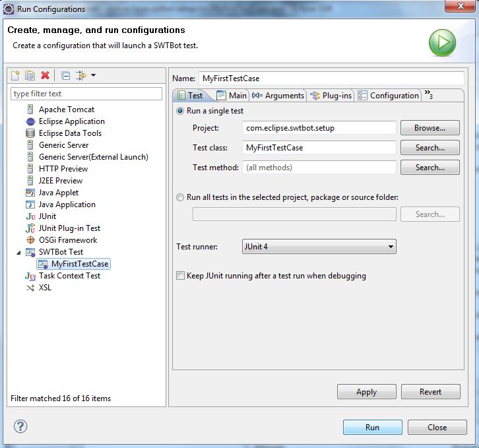Click the Apache Tomcat server icon
Screen dimensions: 479x448
30,110
